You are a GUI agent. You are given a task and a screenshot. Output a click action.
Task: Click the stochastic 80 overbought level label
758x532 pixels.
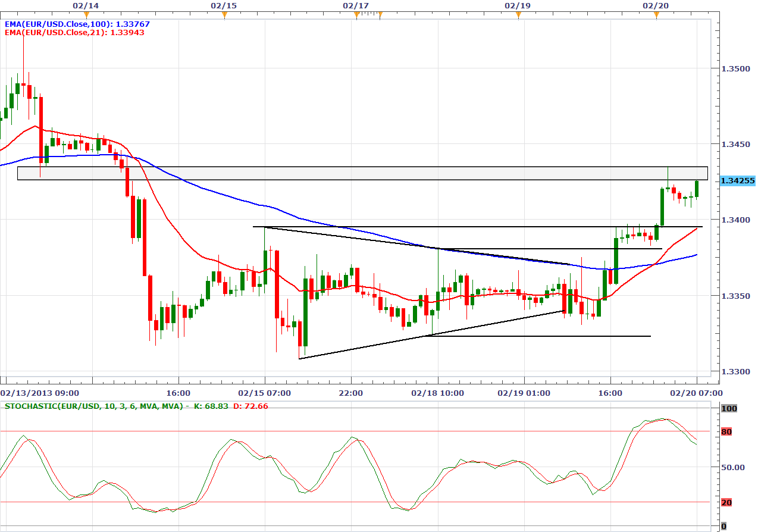pos(726,431)
